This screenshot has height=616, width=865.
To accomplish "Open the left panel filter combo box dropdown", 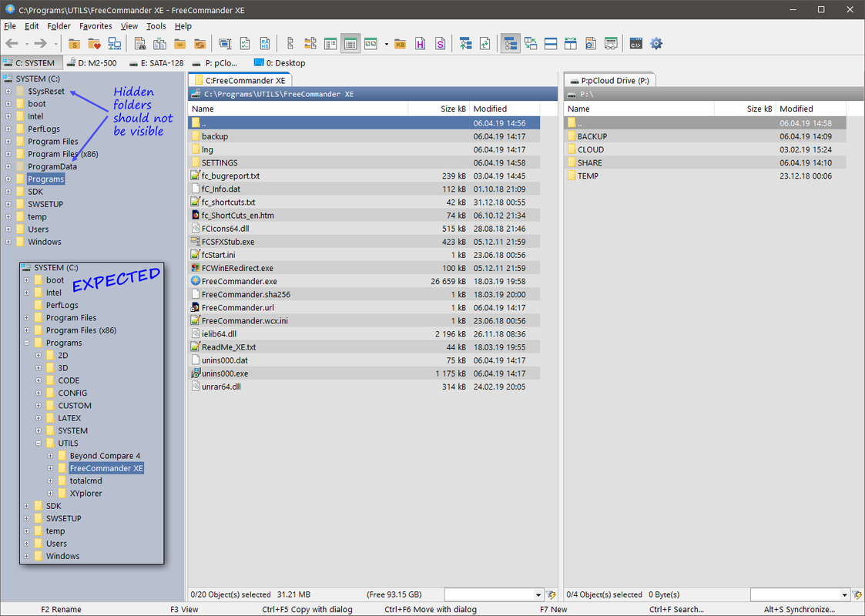I will (538, 595).
